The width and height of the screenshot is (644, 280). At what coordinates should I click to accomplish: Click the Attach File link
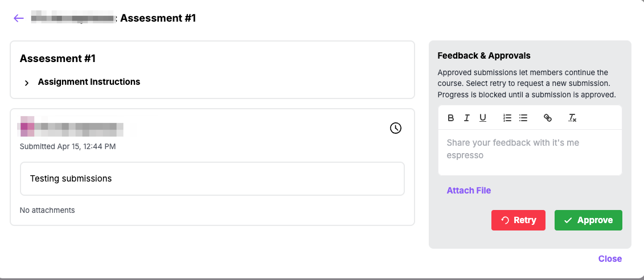pyautogui.click(x=469, y=191)
